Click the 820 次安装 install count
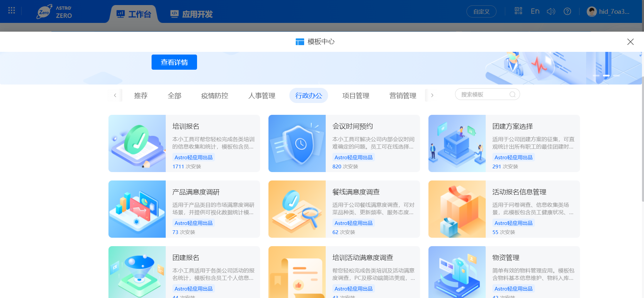The image size is (644, 298). pos(345,167)
